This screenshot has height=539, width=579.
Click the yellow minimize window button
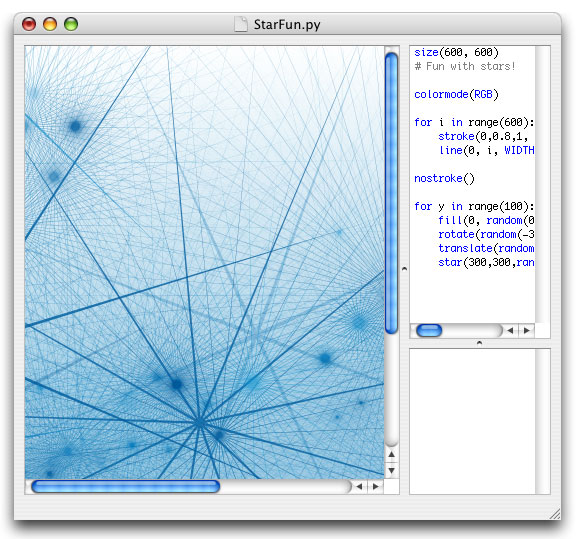[50, 24]
